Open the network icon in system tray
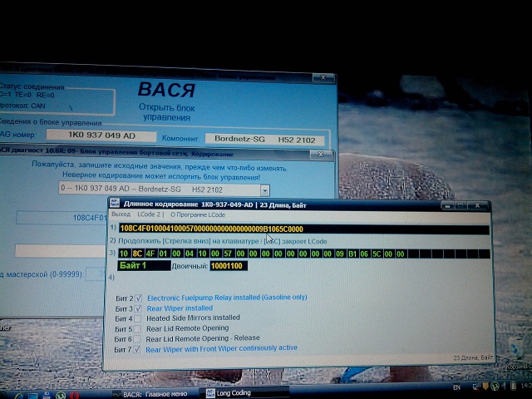Viewport: 532px width, 399px height. click(x=476, y=387)
